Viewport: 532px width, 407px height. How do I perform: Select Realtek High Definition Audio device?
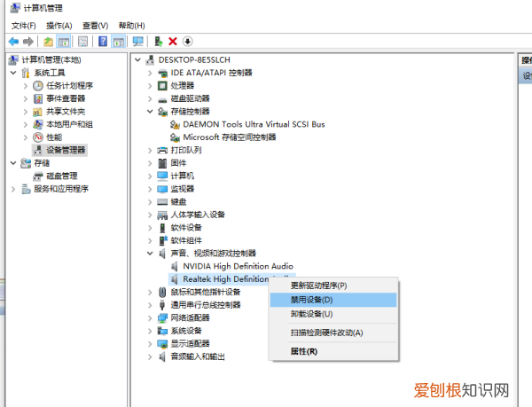[226, 279]
